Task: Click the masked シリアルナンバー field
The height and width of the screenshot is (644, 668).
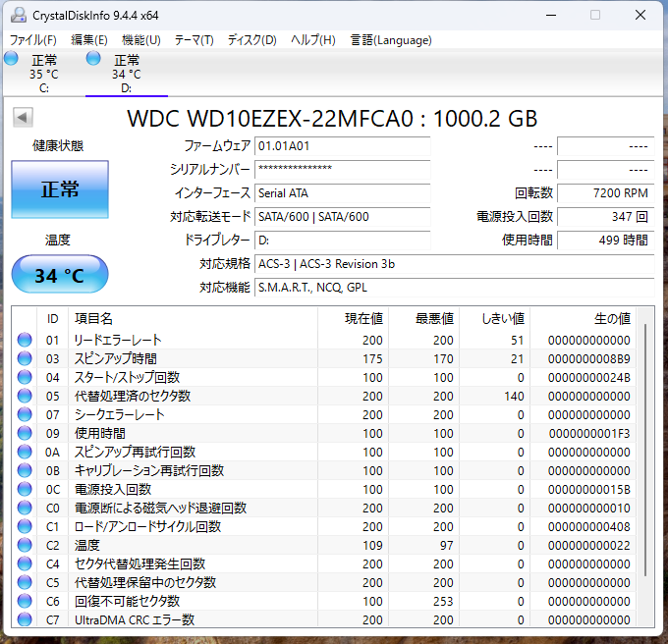Action: (342, 170)
